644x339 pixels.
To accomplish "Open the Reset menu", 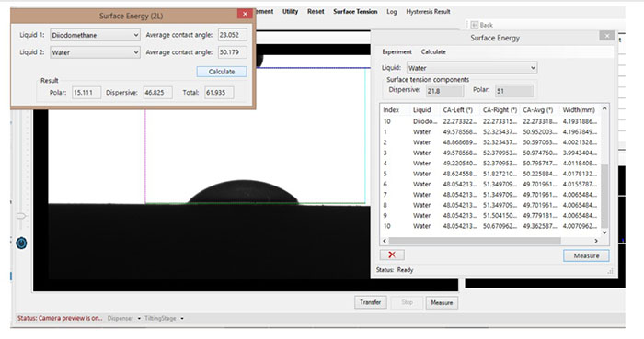I will coord(316,11).
